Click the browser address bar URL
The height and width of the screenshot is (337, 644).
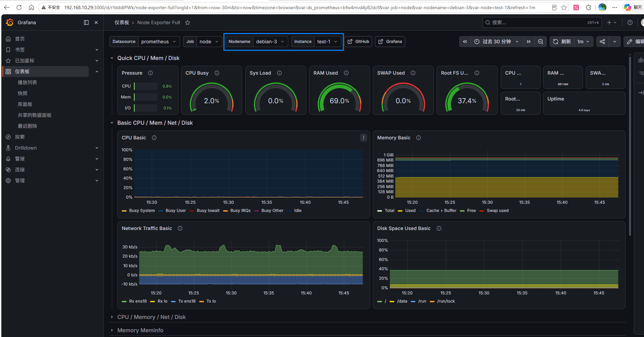299,7
